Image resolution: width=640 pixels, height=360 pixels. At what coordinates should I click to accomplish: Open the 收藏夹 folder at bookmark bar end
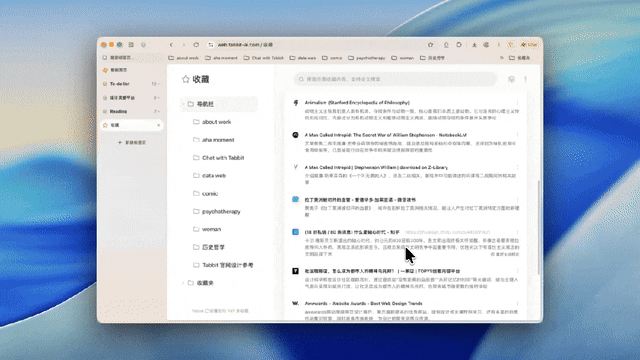point(520,58)
